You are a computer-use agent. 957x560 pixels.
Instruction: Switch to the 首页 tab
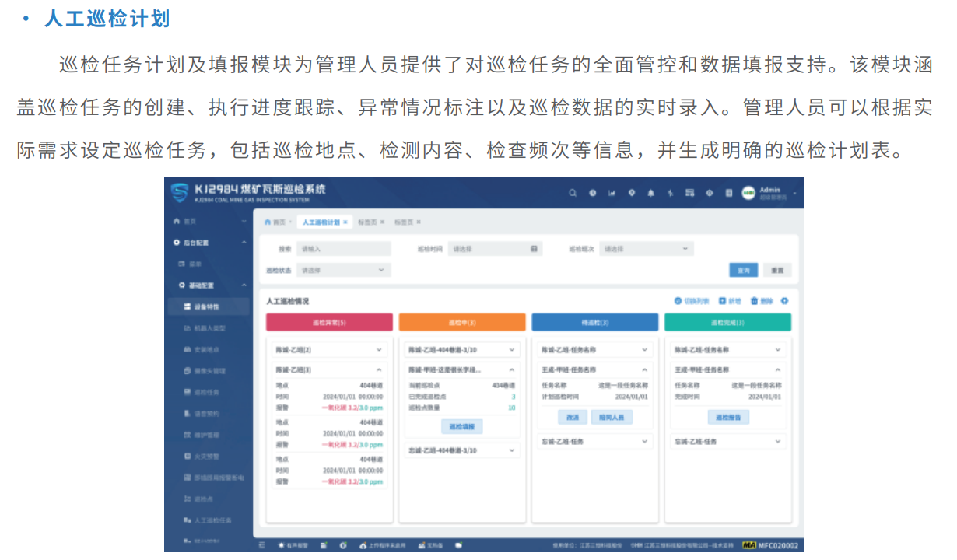pyautogui.click(x=276, y=222)
